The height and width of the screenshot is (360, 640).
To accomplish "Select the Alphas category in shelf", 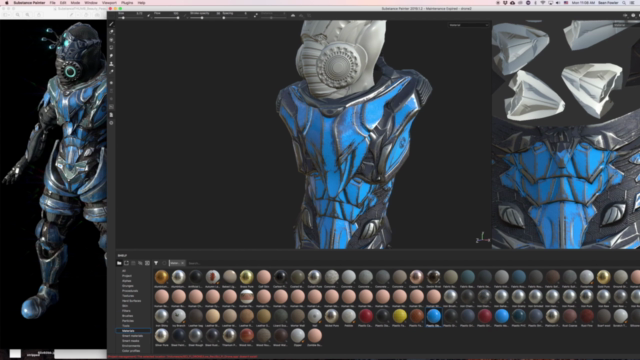I will click(127, 281).
